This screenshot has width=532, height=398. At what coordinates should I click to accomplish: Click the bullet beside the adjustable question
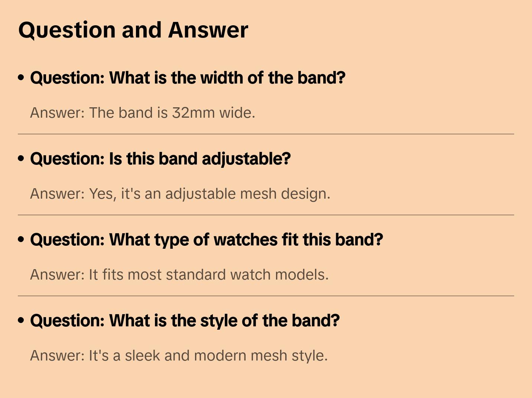tap(21, 159)
